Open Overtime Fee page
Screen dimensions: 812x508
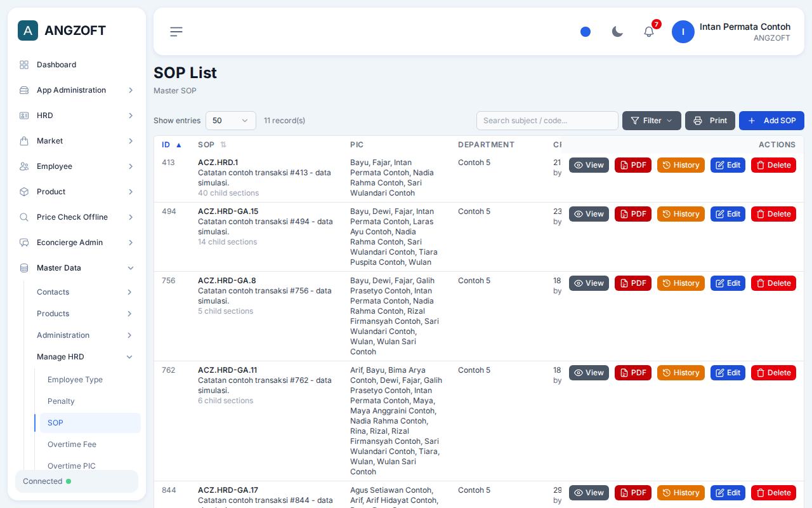[x=90, y=444]
